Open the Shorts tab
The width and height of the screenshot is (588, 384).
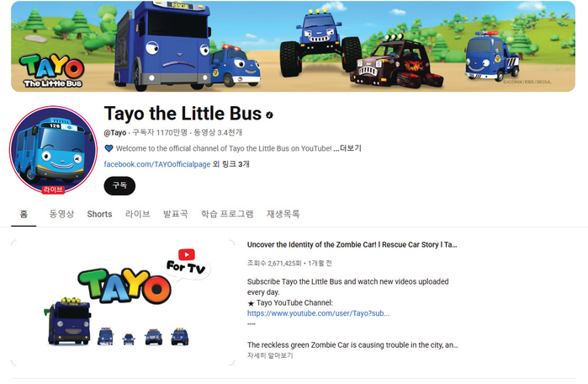tap(99, 214)
